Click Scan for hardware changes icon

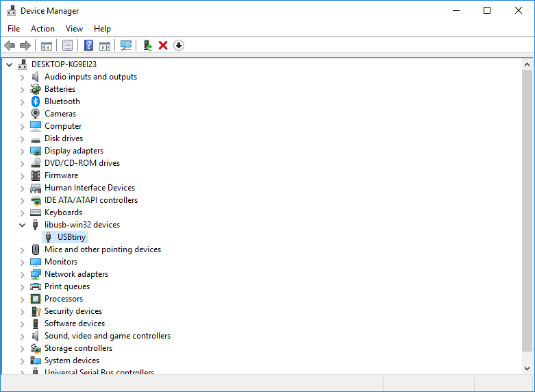[x=125, y=45]
